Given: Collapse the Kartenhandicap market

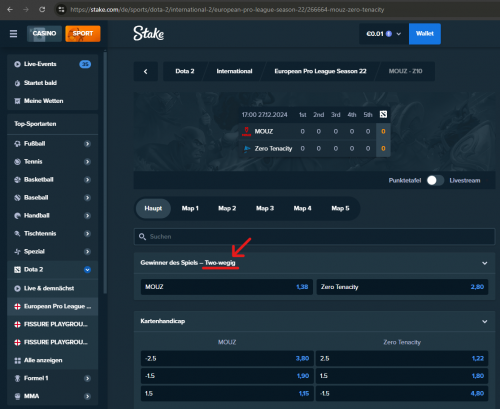Looking at the screenshot, I should tap(485, 321).
